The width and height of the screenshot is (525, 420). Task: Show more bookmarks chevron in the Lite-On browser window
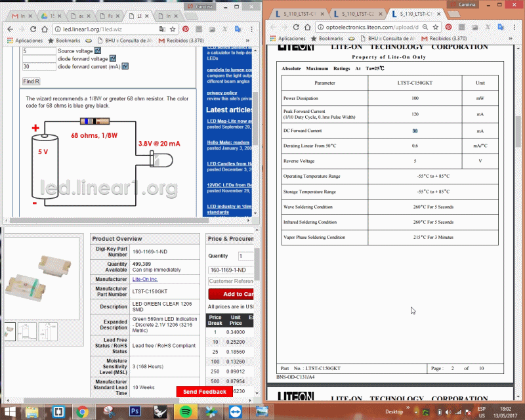click(511, 39)
